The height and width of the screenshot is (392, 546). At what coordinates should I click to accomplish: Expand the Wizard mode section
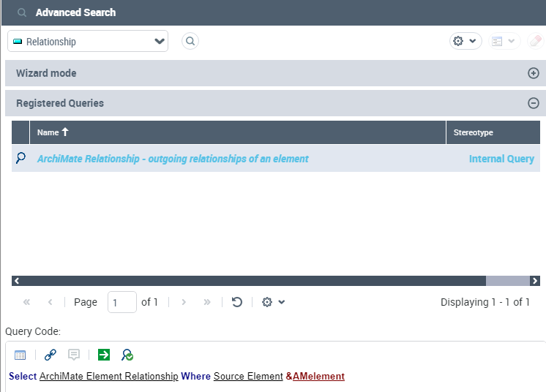tap(534, 73)
